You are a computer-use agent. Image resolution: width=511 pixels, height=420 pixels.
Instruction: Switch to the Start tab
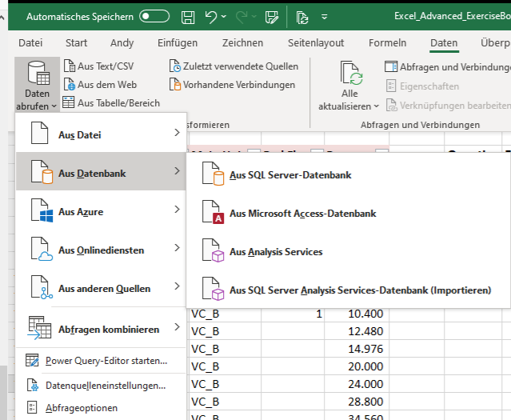pyautogui.click(x=76, y=42)
